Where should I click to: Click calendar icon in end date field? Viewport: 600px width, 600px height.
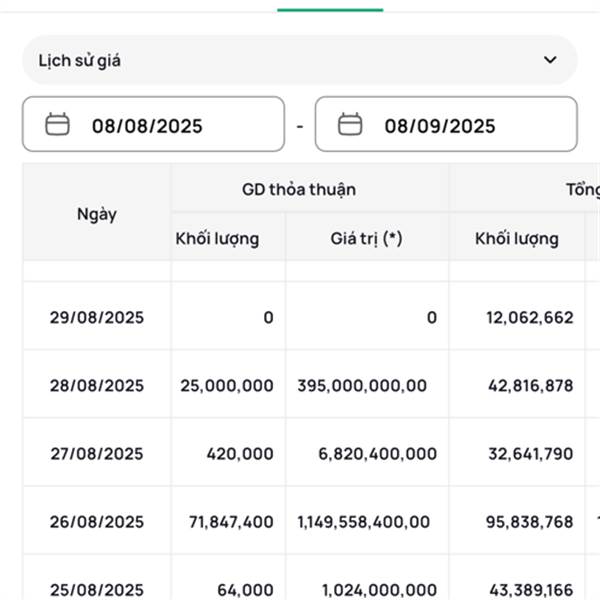click(x=349, y=125)
